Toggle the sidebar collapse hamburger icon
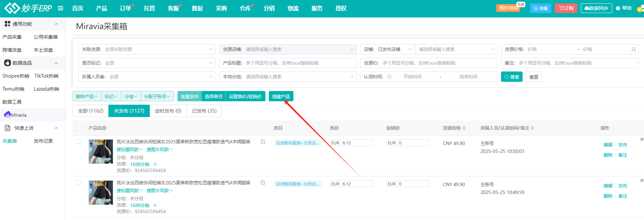This screenshot has height=220, width=644. click(x=61, y=8)
